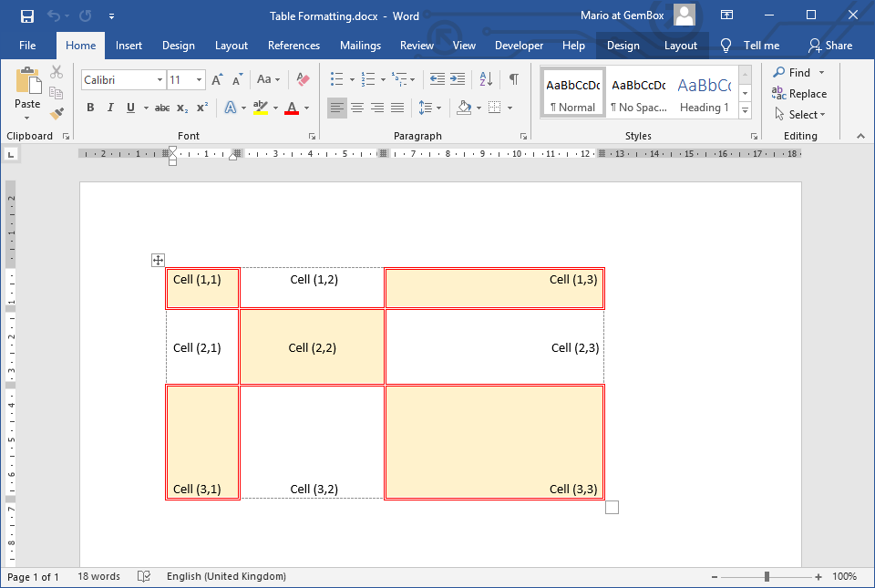
Task: Apply justified alignment
Action: pos(396,107)
